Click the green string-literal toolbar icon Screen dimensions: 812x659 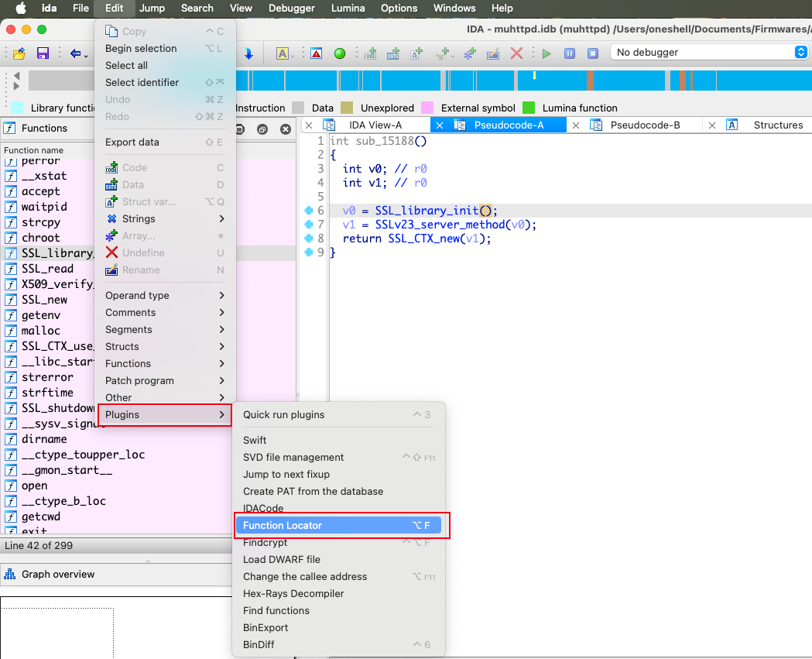442,53
